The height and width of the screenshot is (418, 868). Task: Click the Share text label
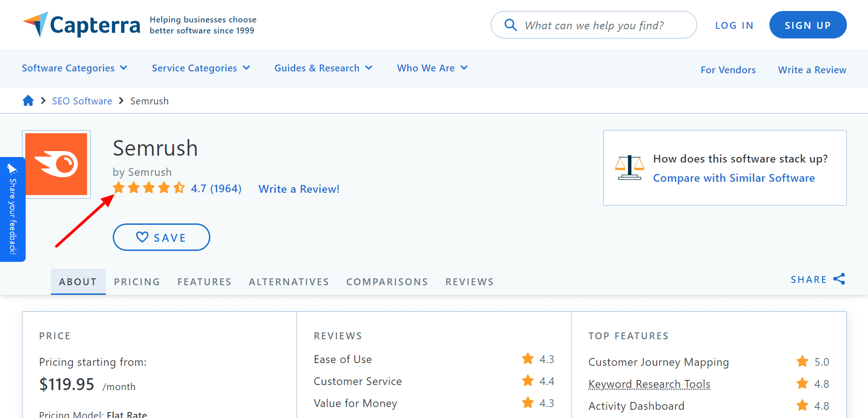pyautogui.click(x=809, y=279)
